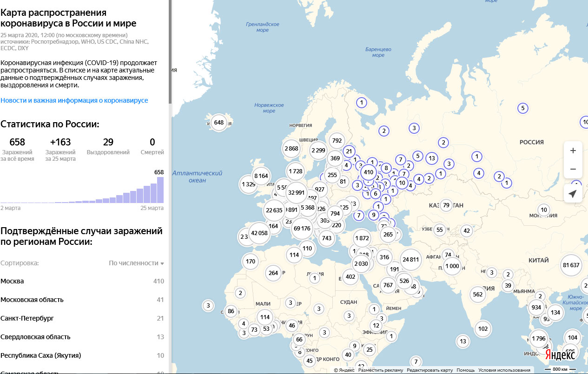Open coronavirus news and information link
Screen dimensions: 588x374
tap(74, 100)
